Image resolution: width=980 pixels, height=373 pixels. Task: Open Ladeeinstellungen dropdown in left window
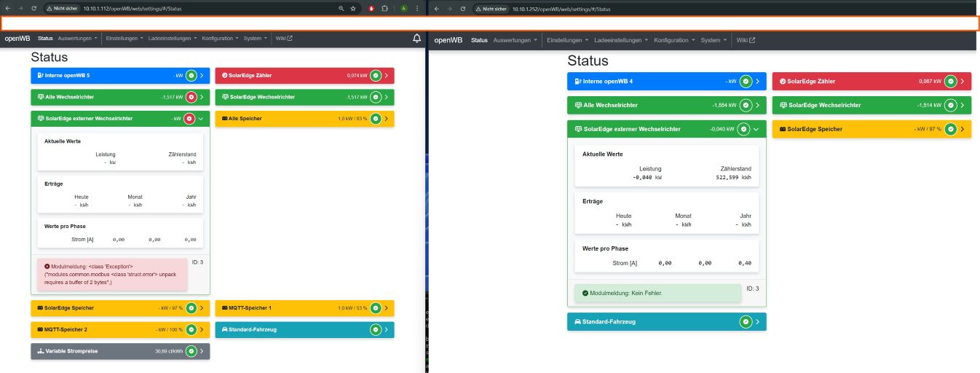point(173,38)
